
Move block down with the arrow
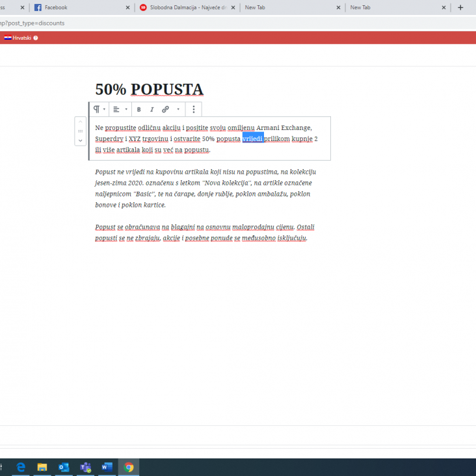[x=81, y=140]
